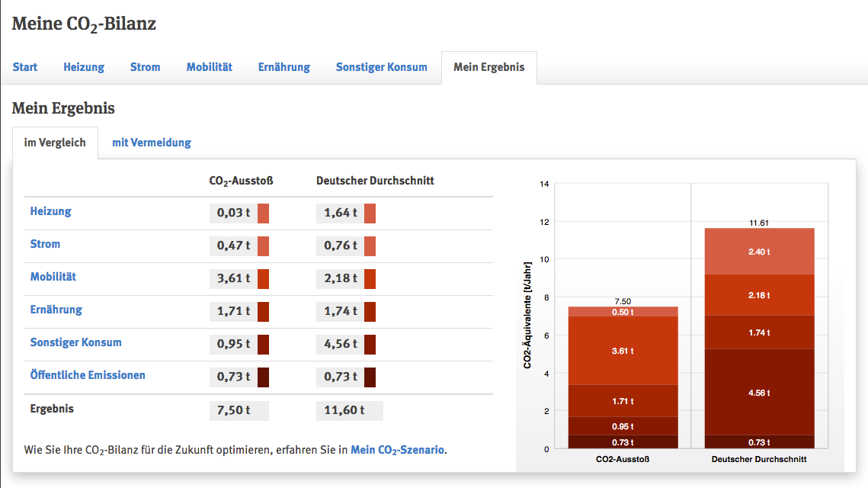Select the Mobilität tab
Viewport: 868px width, 488px height.
click(209, 67)
